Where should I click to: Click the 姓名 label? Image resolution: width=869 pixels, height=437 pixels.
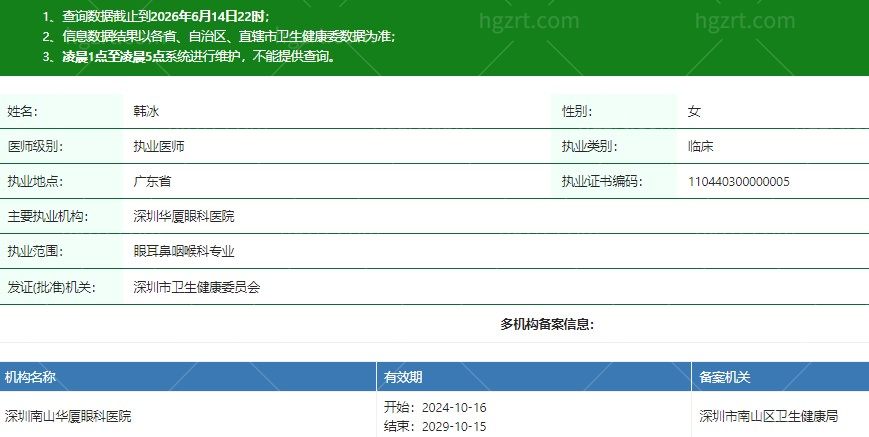coord(22,111)
